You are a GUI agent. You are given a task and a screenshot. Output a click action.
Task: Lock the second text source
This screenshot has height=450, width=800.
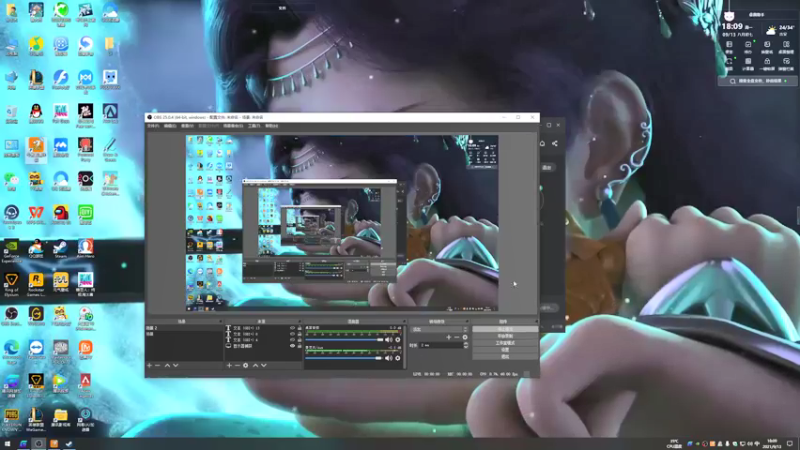click(299, 334)
